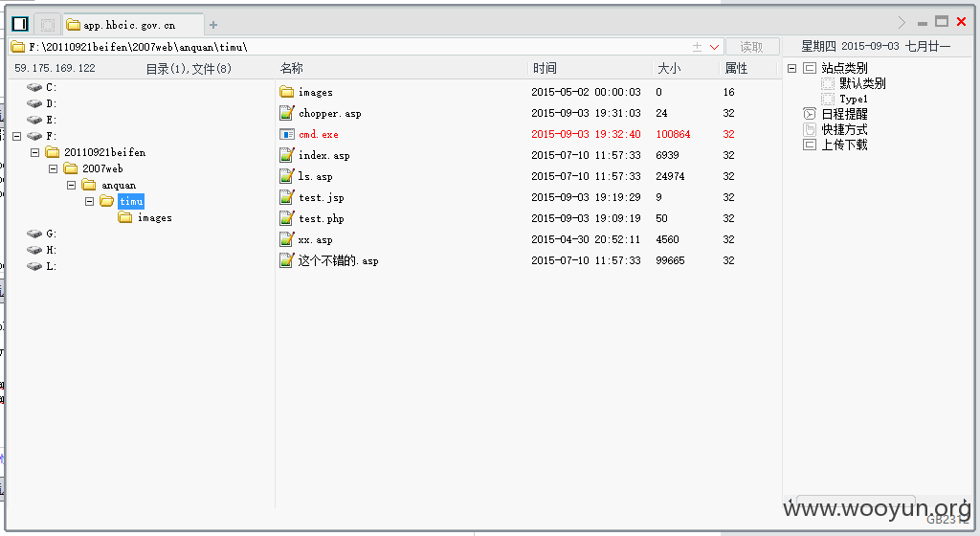
Task: Click size value 100864 of cmd.exe
Action: (673, 134)
